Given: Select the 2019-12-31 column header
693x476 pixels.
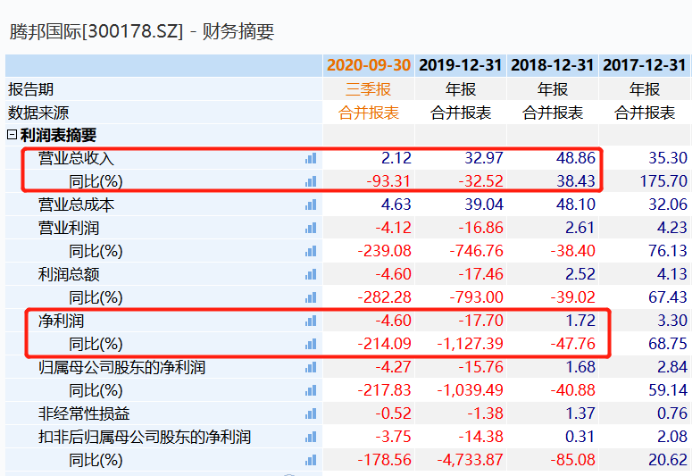Looking at the screenshot, I should pos(461,65).
